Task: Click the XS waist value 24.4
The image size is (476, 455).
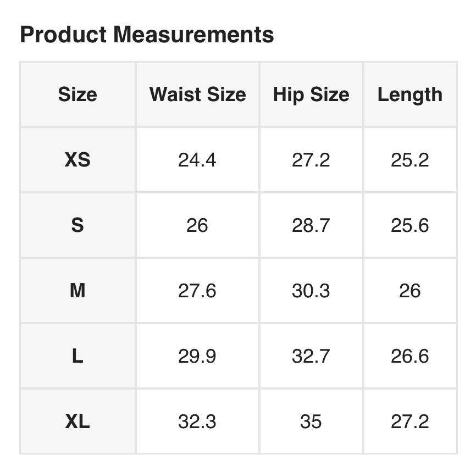Action: tap(197, 160)
